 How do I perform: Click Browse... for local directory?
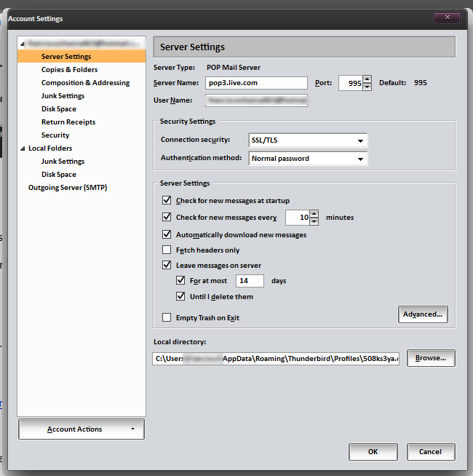coord(431,358)
